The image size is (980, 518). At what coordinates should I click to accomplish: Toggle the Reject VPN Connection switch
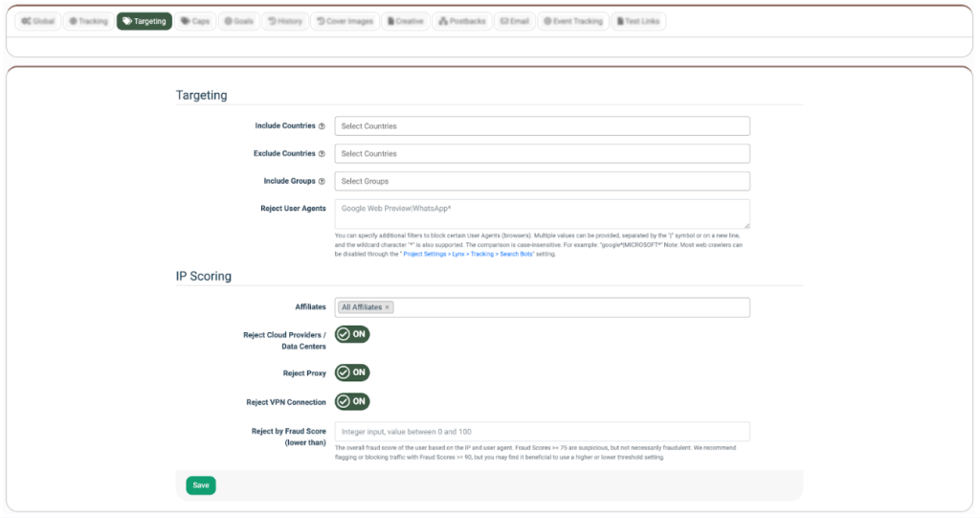(352, 402)
